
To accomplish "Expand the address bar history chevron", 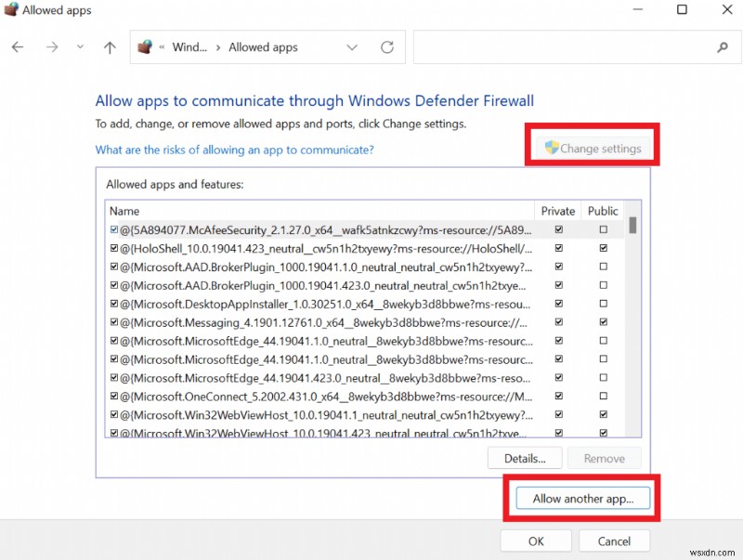I will coord(352,47).
